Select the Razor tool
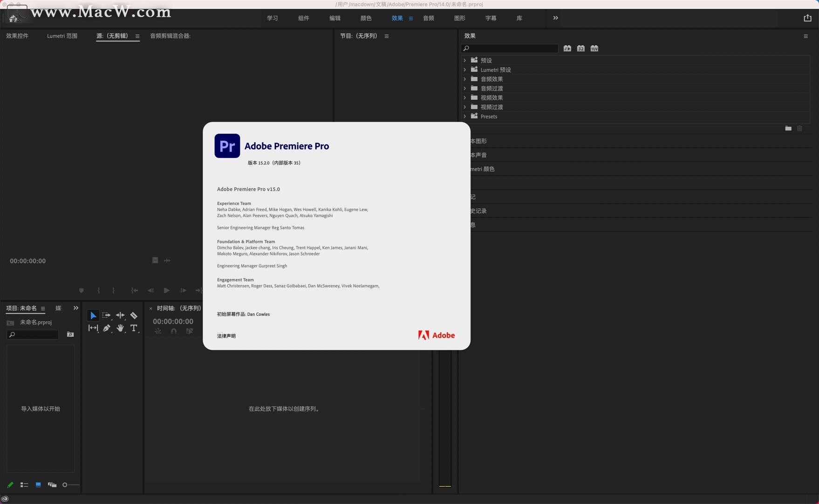819x504 pixels. pyautogui.click(x=134, y=316)
